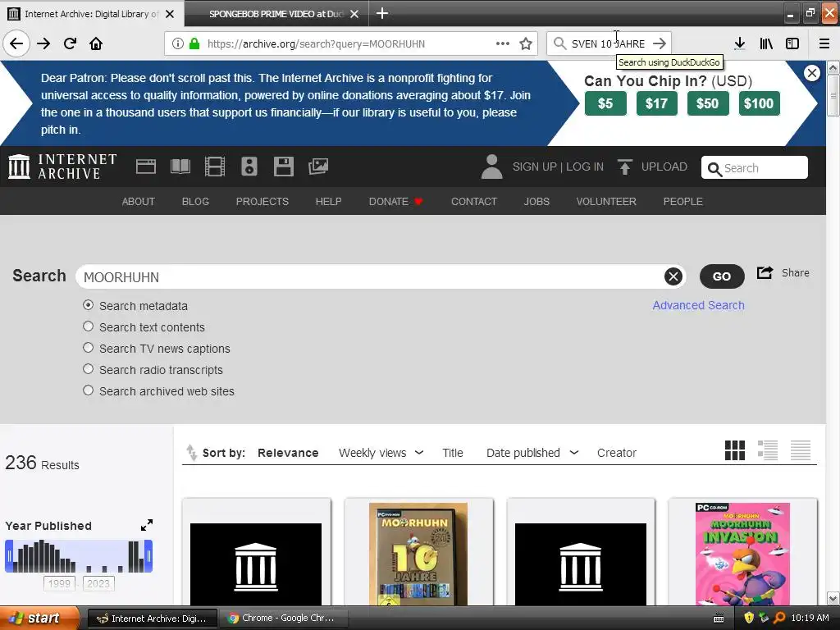840x630 pixels.
Task: Toggle the browser sidebar
Action: pyautogui.click(x=792, y=43)
